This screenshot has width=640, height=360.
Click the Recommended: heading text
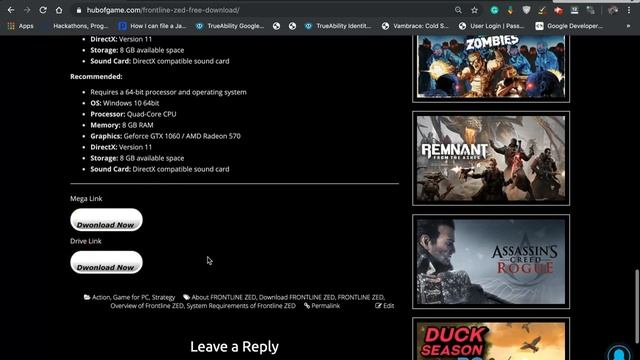click(96, 77)
